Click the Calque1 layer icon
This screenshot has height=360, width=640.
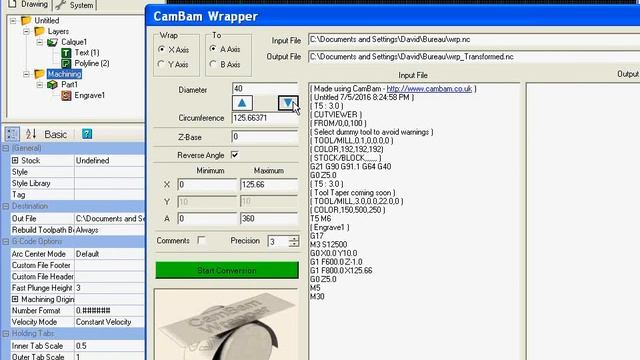click(x=52, y=42)
